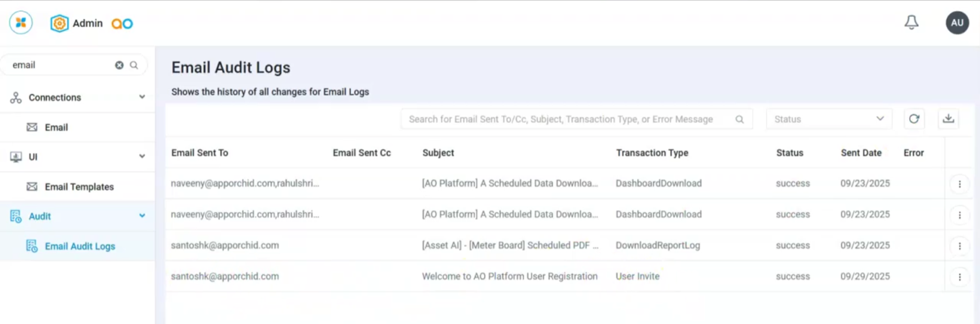Click the Admin hexagon logo icon
Viewport: 980px width, 324px height.
(59, 24)
